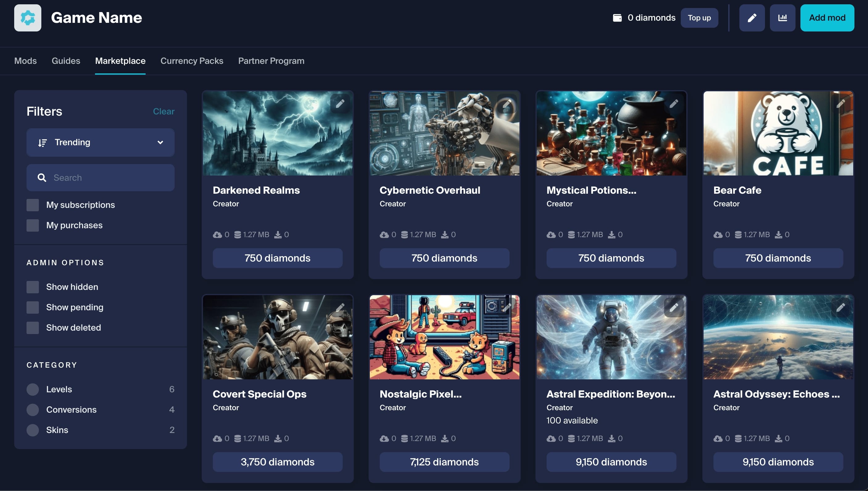Buy Covert Special Ops for 3,750 diamonds

(278, 462)
